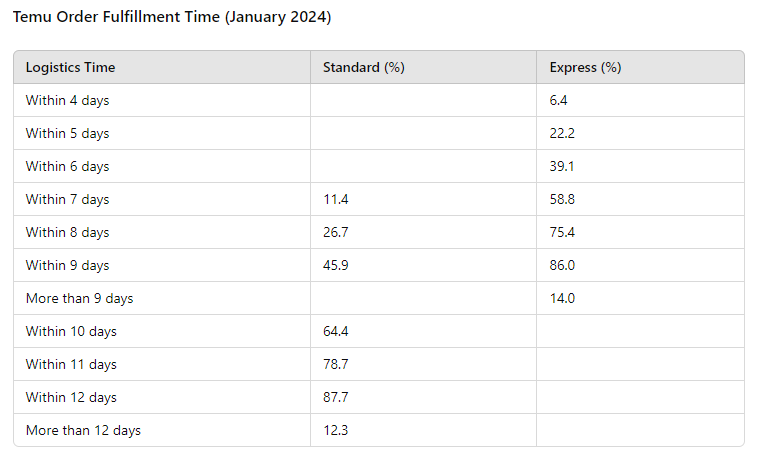Click the Express value 58.8
This screenshot has height=464, width=770.
tap(562, 200)
